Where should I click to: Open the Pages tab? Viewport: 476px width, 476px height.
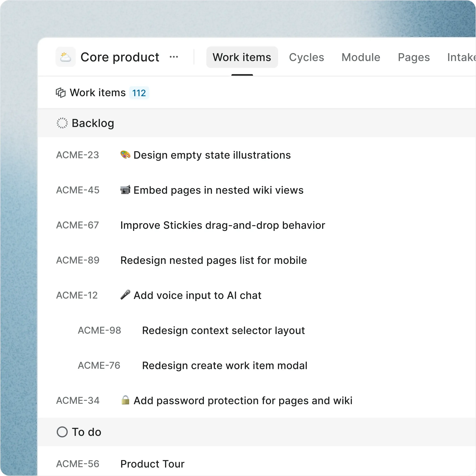click(x=414, y=57)
